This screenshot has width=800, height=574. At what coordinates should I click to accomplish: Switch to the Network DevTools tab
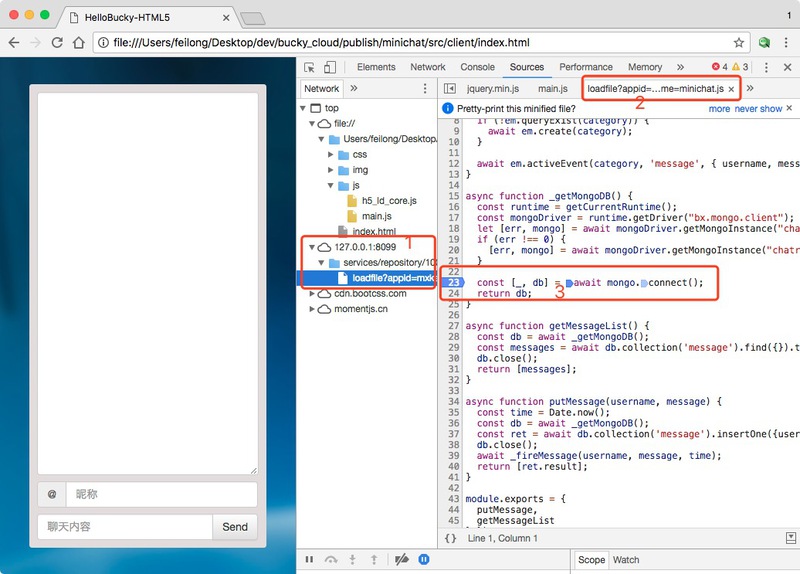tap(428, 67)
